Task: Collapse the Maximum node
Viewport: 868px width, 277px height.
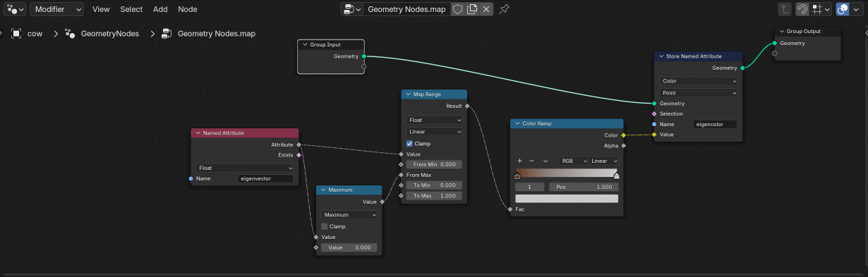Action: (323, 190)
